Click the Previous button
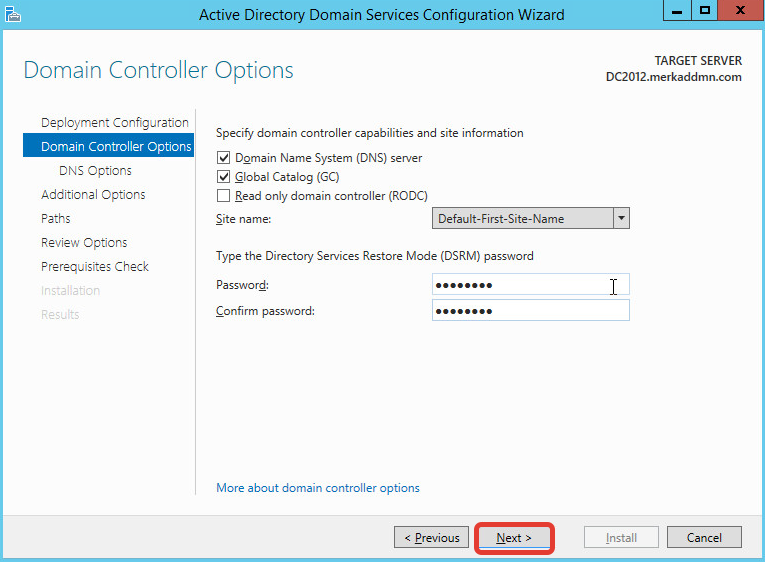 (431, 537)
